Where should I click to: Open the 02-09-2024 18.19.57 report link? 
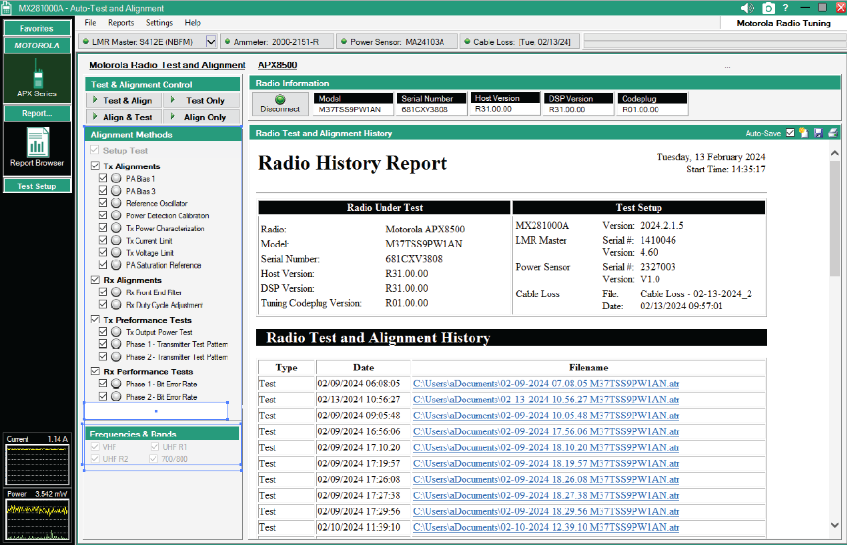[546, 463]
